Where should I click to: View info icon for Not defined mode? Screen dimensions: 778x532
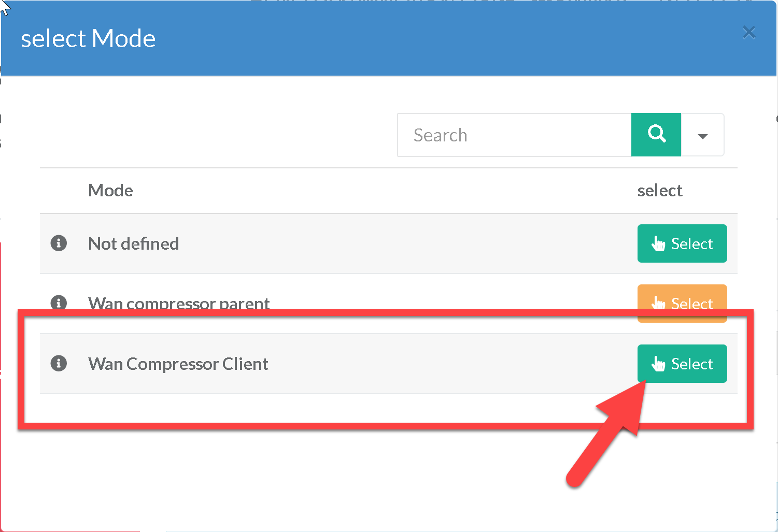(x=59, y=243)
